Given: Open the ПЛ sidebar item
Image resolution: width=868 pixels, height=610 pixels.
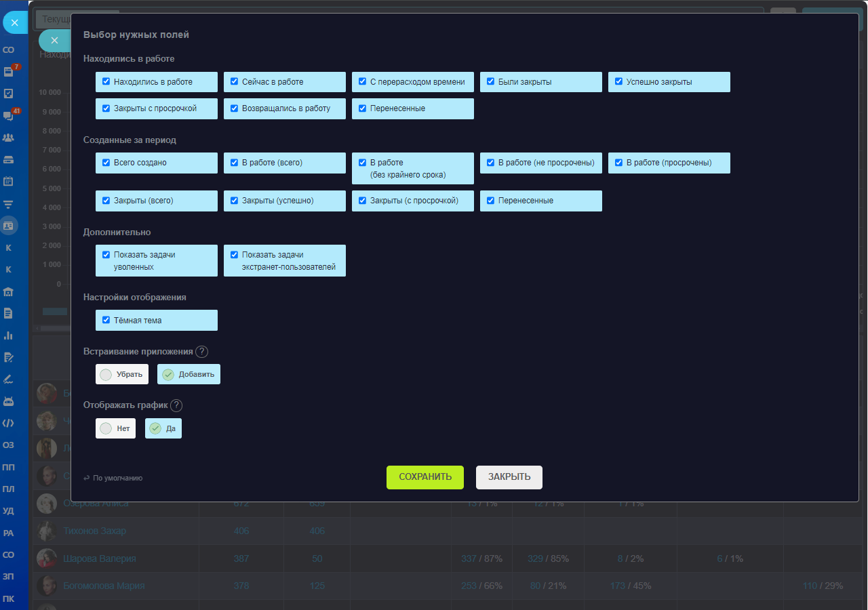Looking at the screenshot, I should pos(9,489).
